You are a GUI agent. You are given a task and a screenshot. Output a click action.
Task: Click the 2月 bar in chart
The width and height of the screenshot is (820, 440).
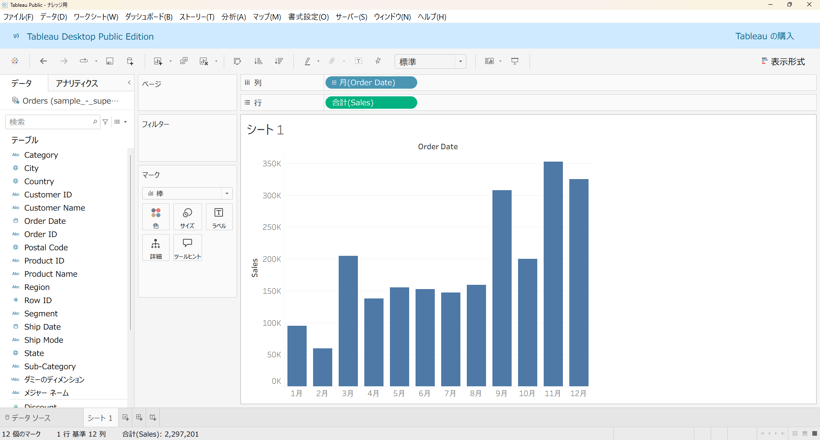(x=322, y=367)
